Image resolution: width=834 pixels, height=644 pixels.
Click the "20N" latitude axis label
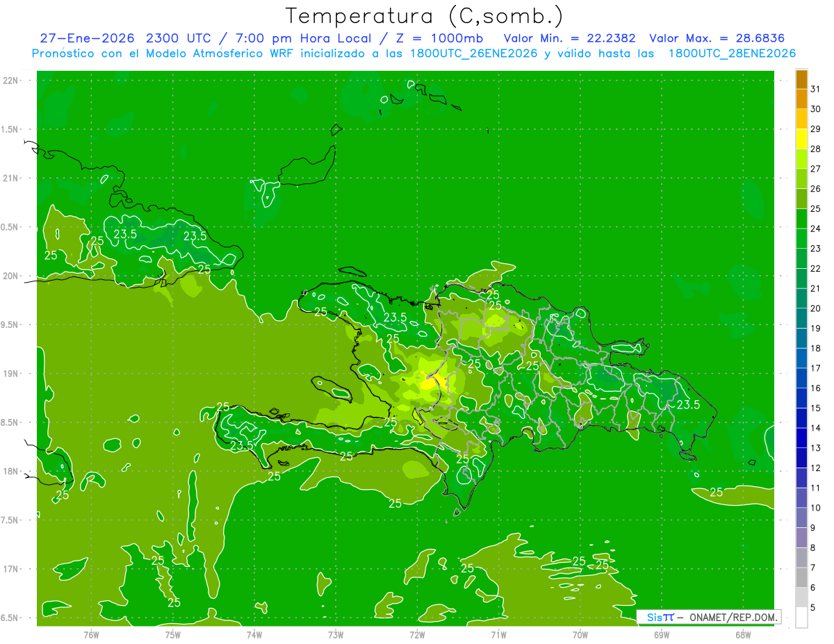pyautogui.click(x=11, y=276)
